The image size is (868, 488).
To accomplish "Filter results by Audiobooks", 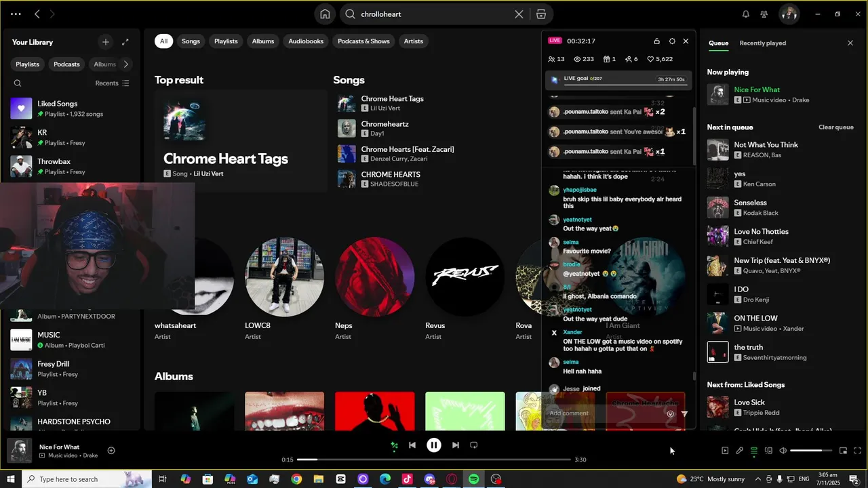I will 306,41.
